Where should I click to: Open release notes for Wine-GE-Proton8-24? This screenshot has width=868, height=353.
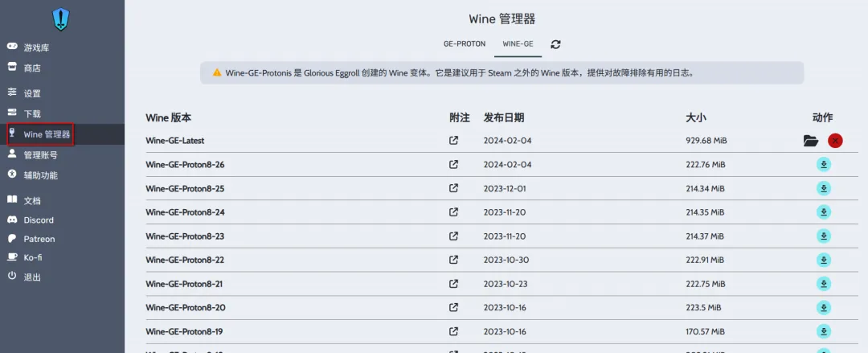point(454,212)
